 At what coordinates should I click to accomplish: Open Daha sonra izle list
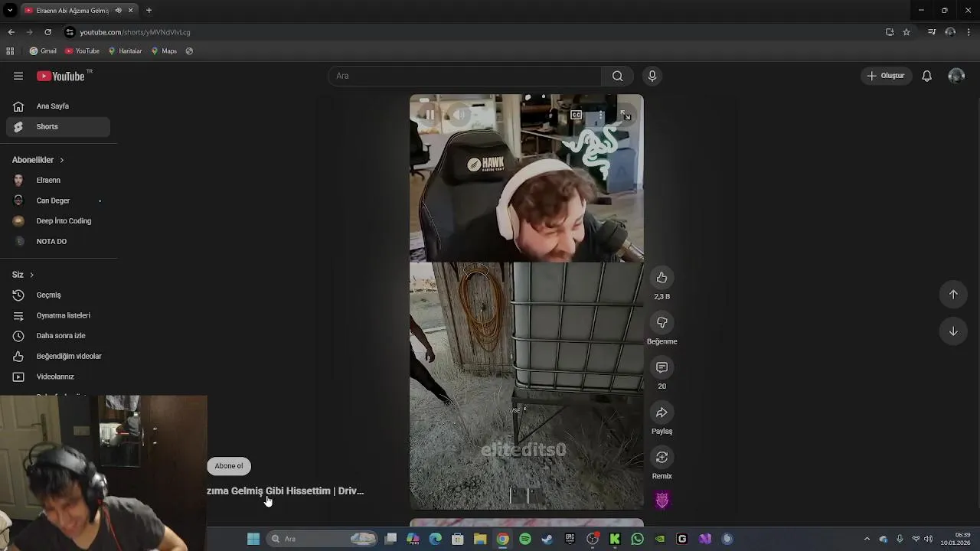(x=58, y=336)
